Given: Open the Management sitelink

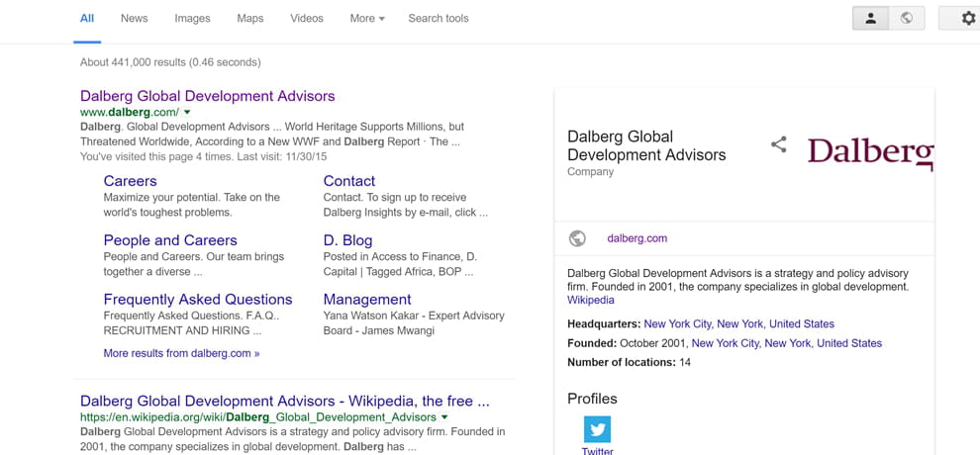Looking at the screenshot, I should click(367, 299).
